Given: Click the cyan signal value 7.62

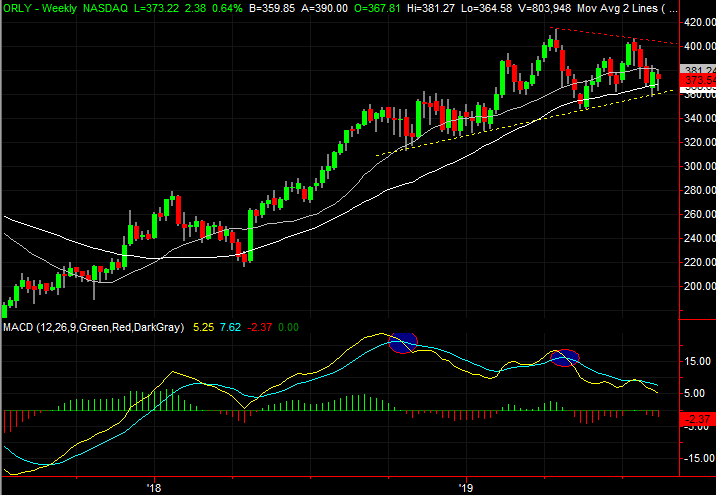Looking at the screenshot, I should tap(230, 327).
